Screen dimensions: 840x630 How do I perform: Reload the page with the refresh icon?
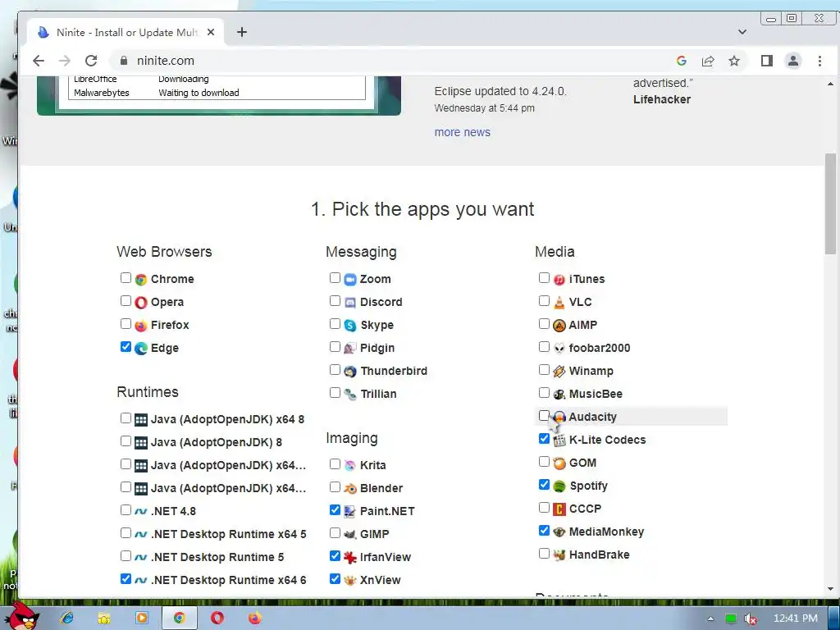(91, 61)
